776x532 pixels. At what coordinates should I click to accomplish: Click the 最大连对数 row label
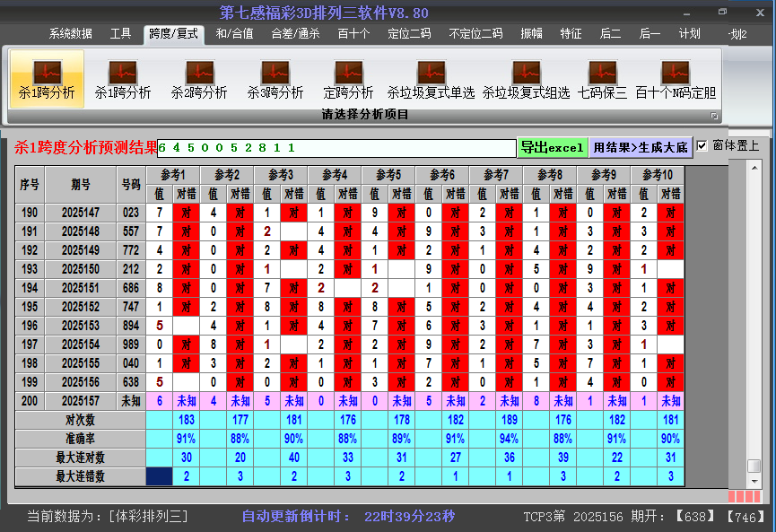80,458
